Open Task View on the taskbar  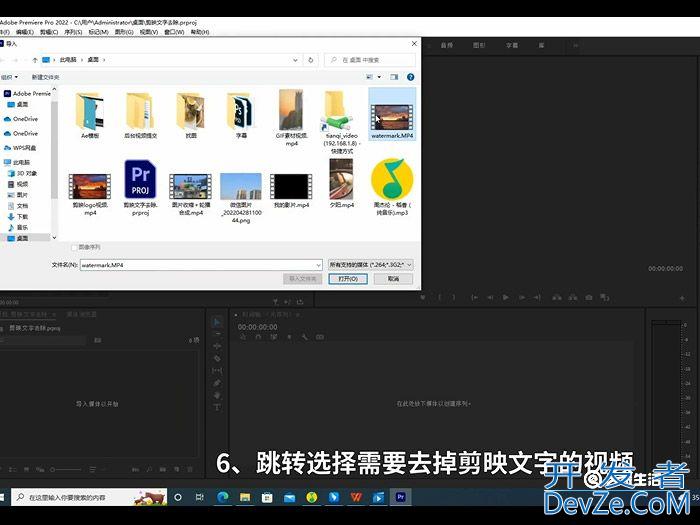(x=200, y=497)
